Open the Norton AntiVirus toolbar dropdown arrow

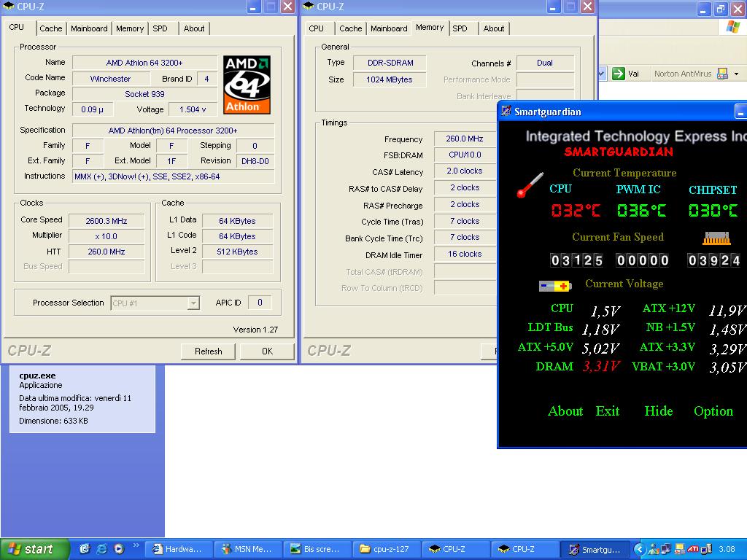[x=737, y=74]
